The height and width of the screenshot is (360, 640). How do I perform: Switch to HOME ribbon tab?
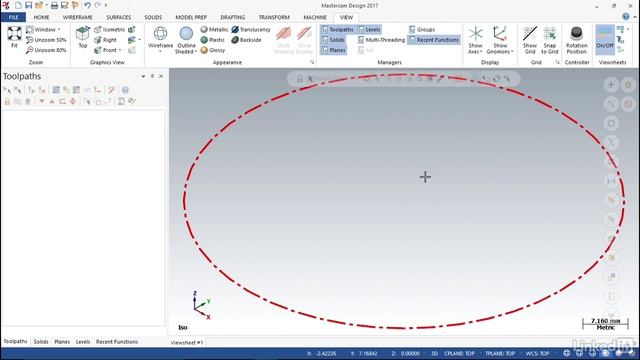41,17
